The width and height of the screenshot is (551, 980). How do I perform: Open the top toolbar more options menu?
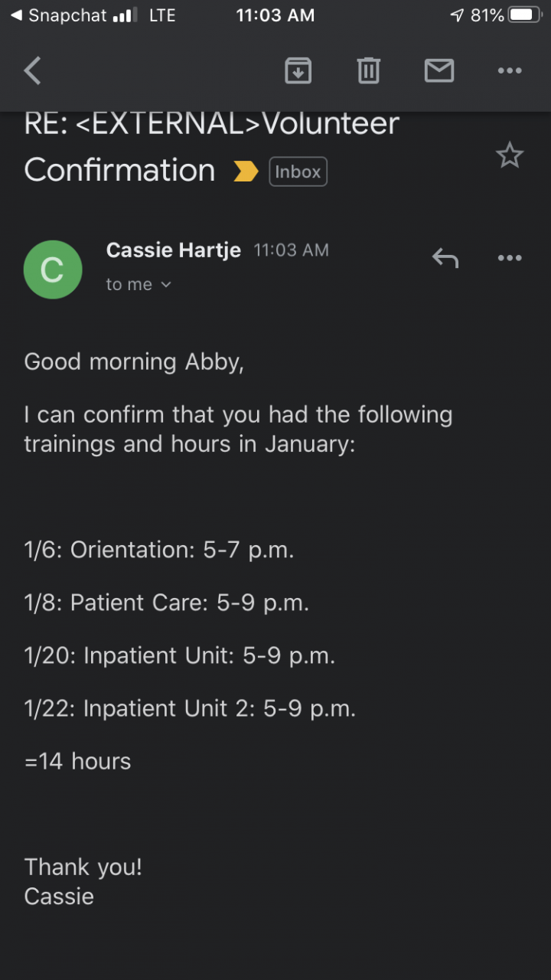pos(509,71)
